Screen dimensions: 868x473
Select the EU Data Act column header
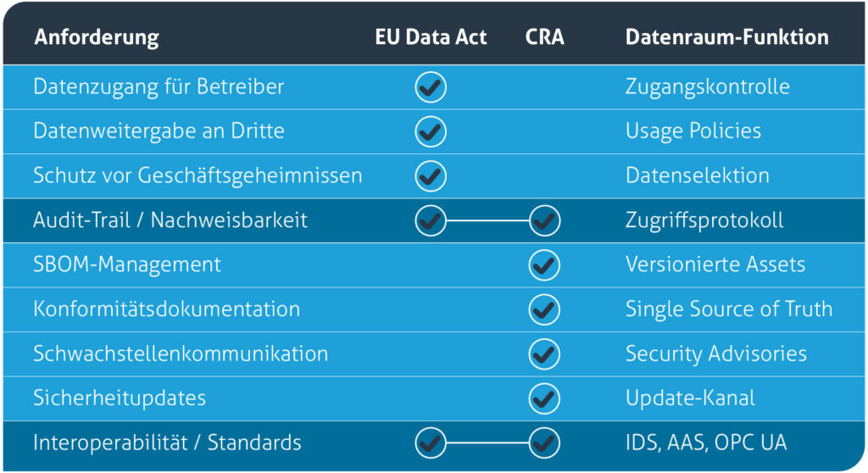[x=431, y=37]
